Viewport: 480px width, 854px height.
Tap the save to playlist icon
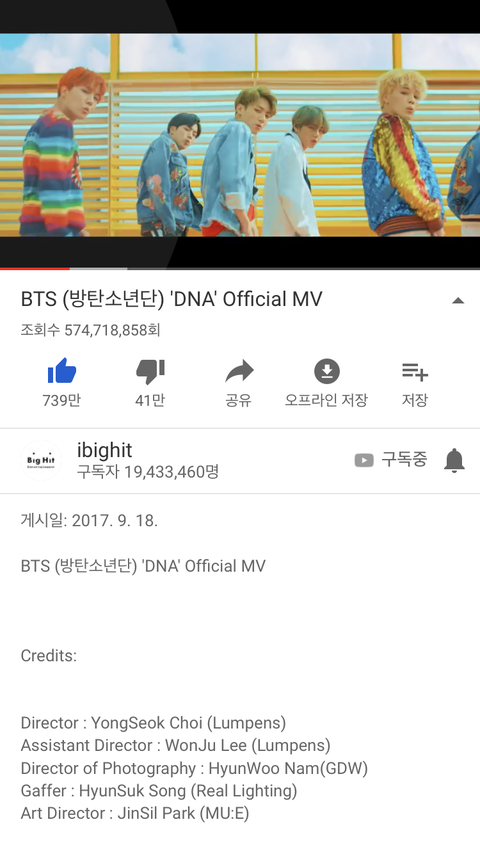pos(415,371)
